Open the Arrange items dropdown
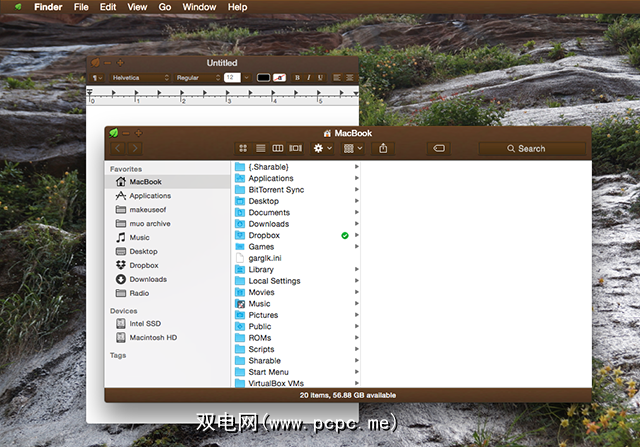 tap(353, 148)
